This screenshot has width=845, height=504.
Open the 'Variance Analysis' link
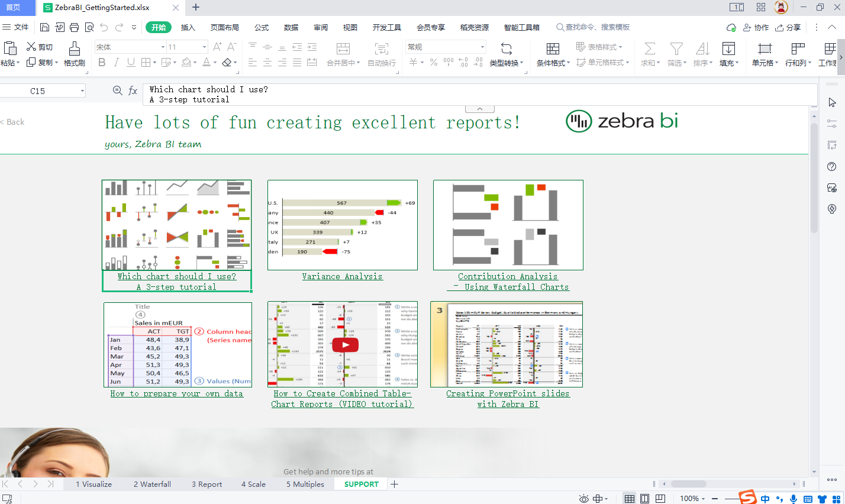pyautogui.click(x=343, y=276)
